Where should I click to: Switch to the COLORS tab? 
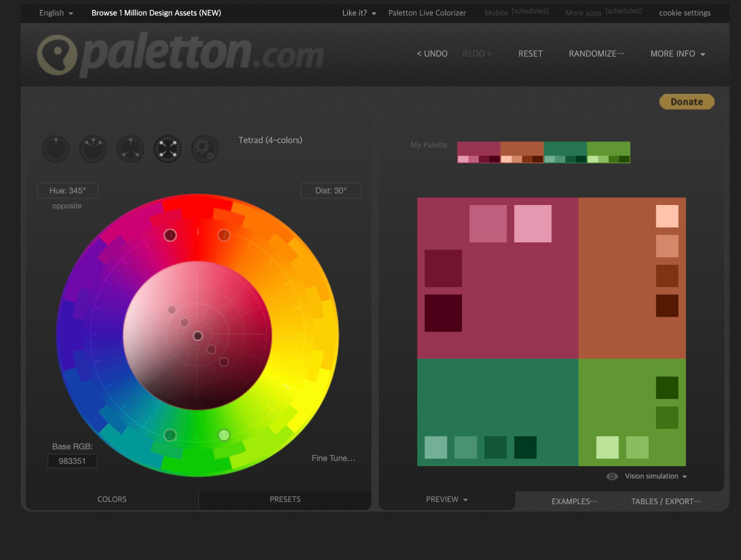coord(112,499)
